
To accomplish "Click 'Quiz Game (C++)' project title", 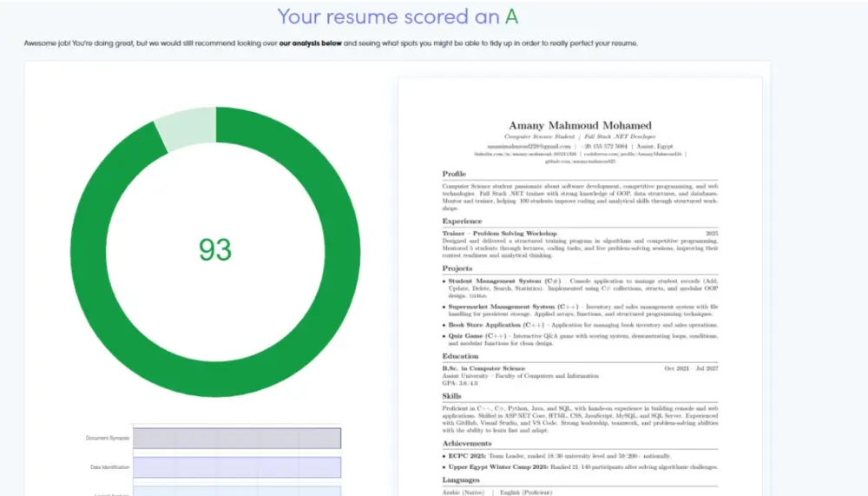I will (x=477, y=336).
